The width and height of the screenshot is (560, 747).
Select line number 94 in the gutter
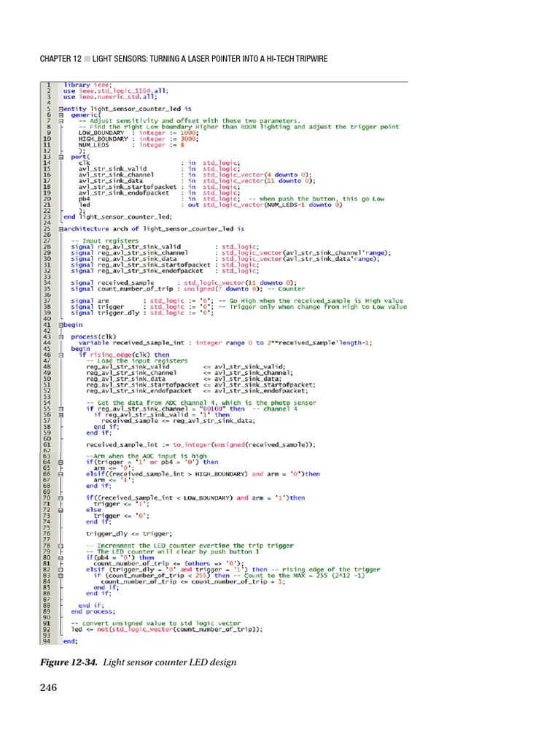[47, 641]
